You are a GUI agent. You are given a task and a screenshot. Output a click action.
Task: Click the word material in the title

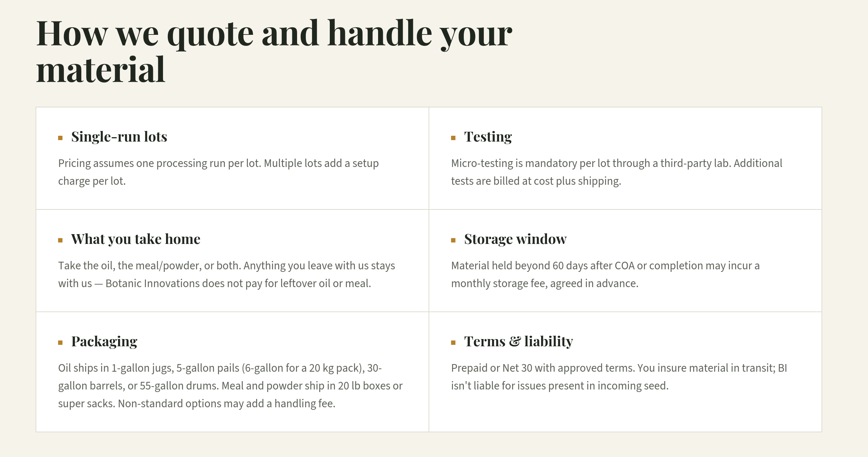(101, 69)
